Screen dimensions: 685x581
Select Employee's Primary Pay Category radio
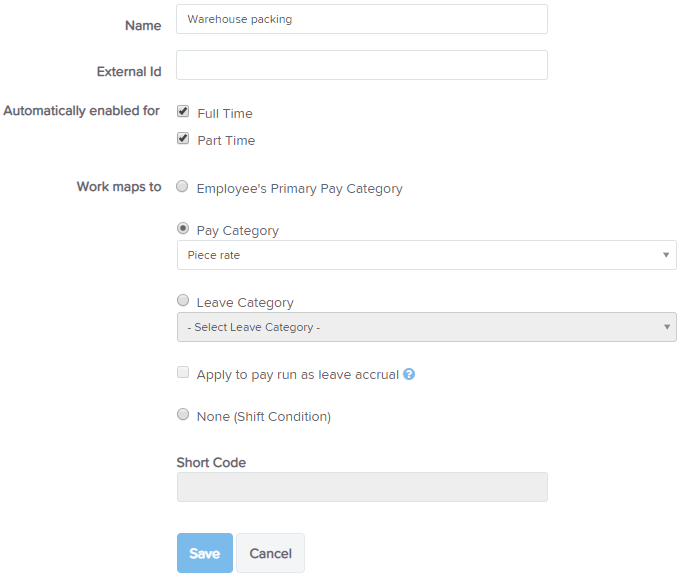click(183, 187)
